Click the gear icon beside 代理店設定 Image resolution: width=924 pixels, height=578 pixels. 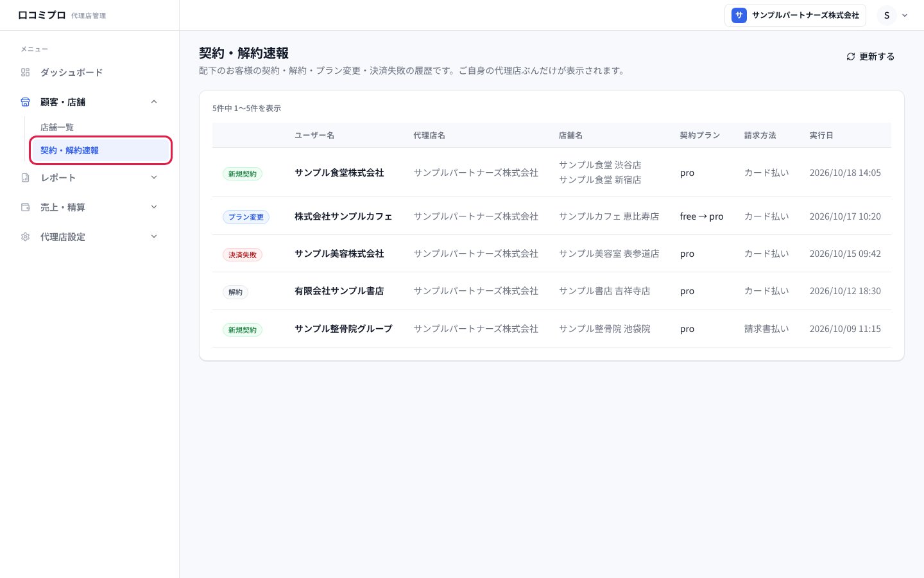pyautogui.click(x=26, y=237)
